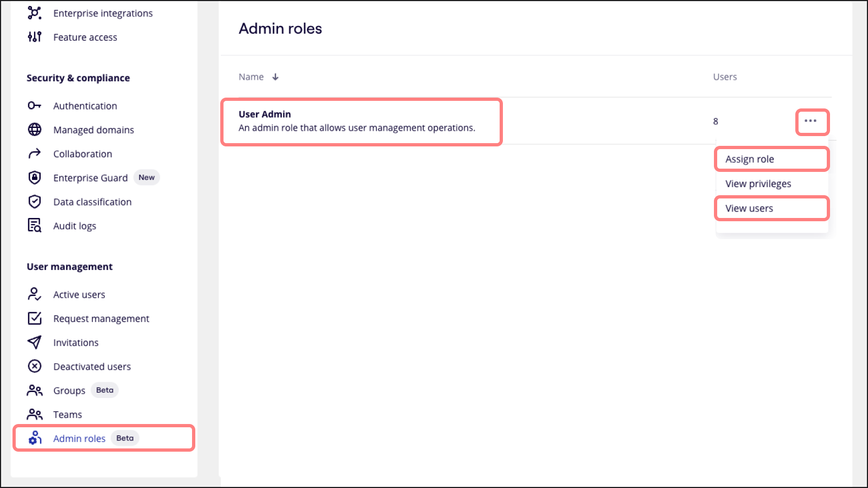Click the Data classification shield icon
868x488 pixels.
point(34,201)
